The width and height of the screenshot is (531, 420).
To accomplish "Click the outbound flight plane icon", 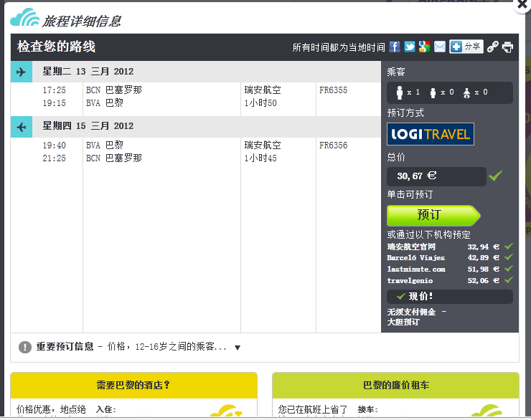I will point(22,72).
